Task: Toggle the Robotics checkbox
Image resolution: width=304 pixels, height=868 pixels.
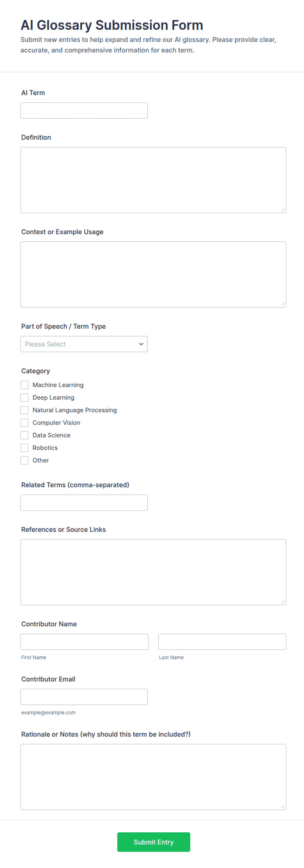Action: pyautogui.click(x=25, y=448)
